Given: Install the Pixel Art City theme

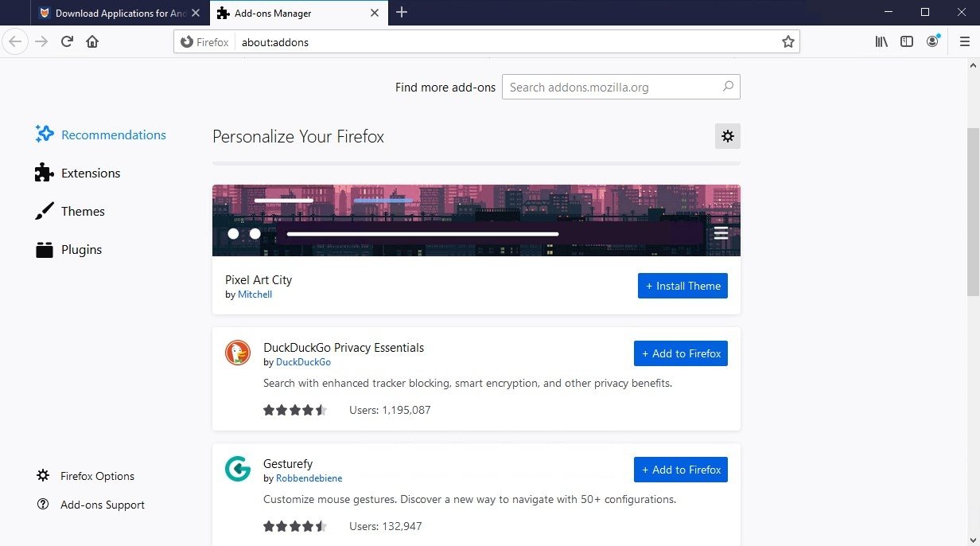Looking at the screenshot, I should pos(682,286).
